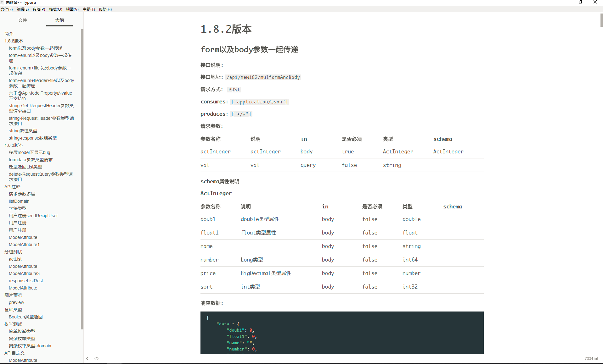603x364 pixels.
Task: Navigate to listDomain outline item
Action: 19,201
